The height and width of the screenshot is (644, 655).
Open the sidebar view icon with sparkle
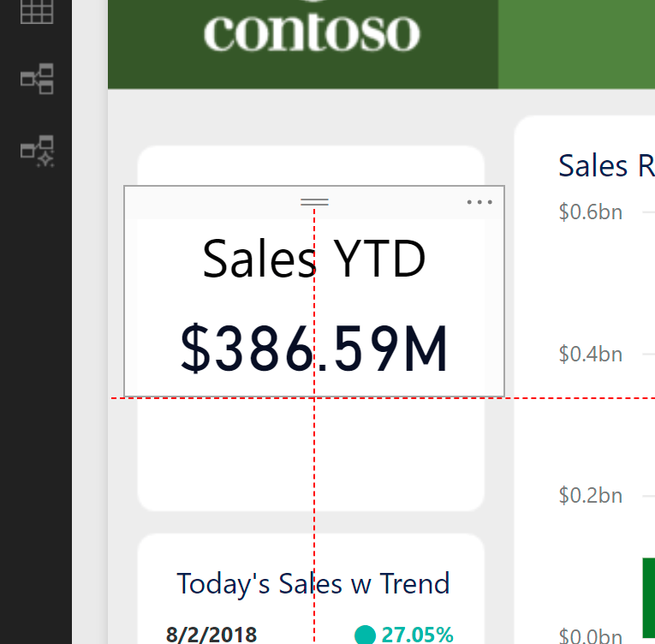click(x=37, y=152)
